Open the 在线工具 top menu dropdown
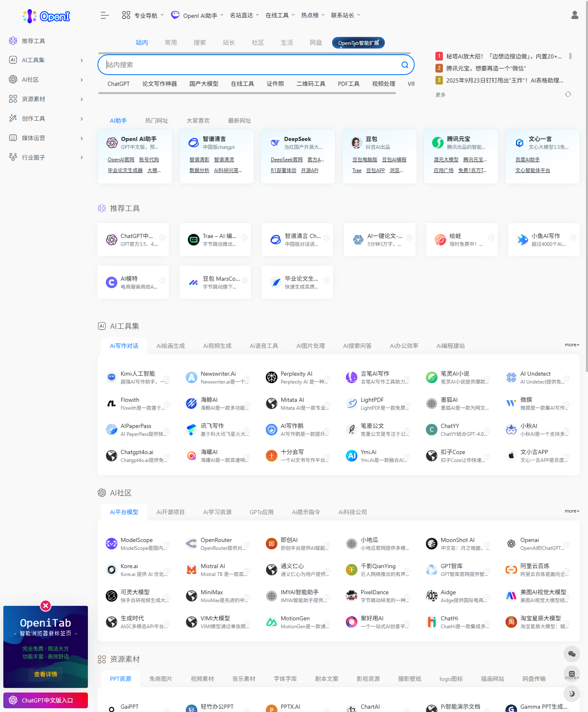588x712 pixels. [280, 15]
